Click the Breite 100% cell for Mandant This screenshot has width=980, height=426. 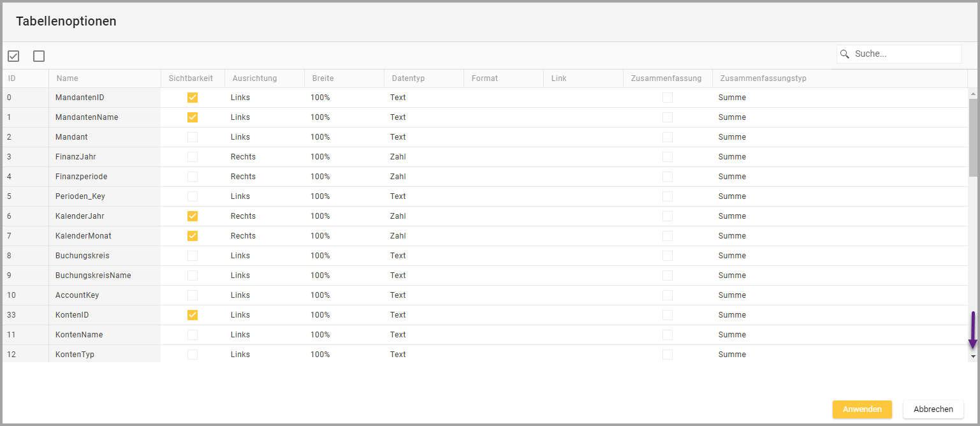pyautogui.click(x=320, y=137)
